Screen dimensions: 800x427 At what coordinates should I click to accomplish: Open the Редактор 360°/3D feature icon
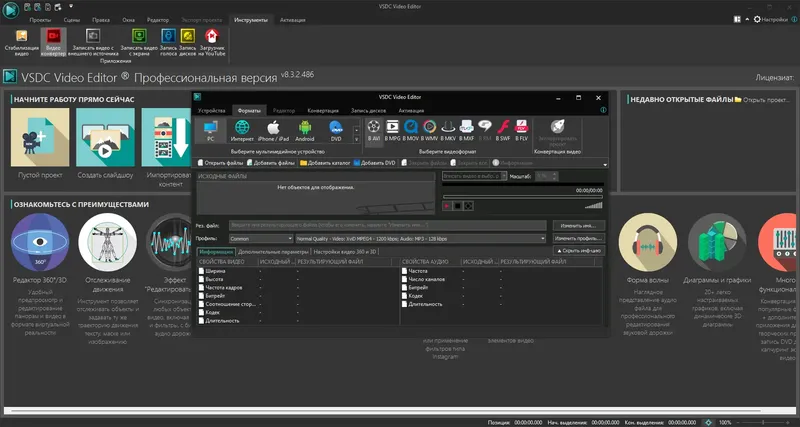(x=40, y=242)
